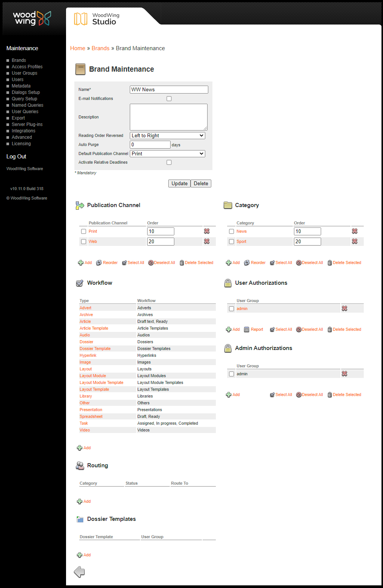Delete the Web publication channel row
The width and height of the screenshot is (383, 588).
pyautogui.click(x=207, y=241)
